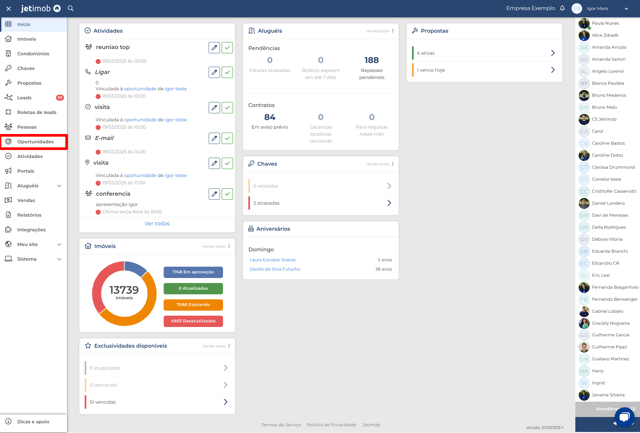
Task: Open the Imóveis card options menu icon
Action: coord(229,246)
